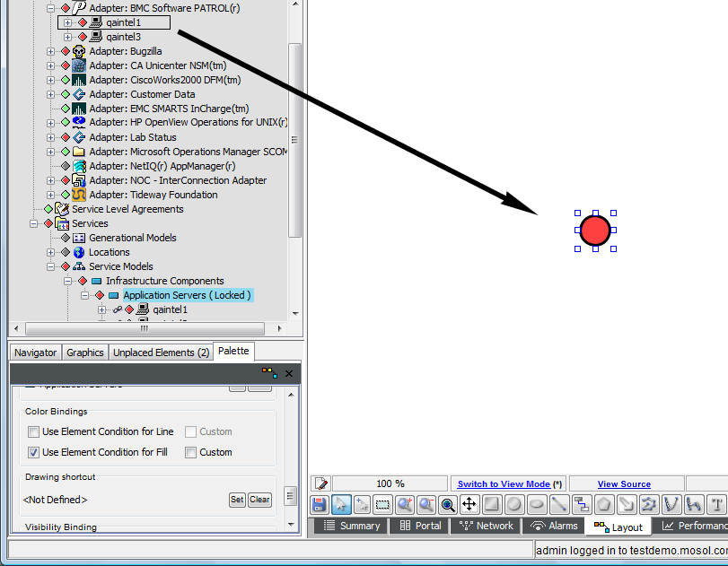This screenshot has width=728, height=566.
Task: Enable Use Element Condition for Line
Action: pos(33,432)
